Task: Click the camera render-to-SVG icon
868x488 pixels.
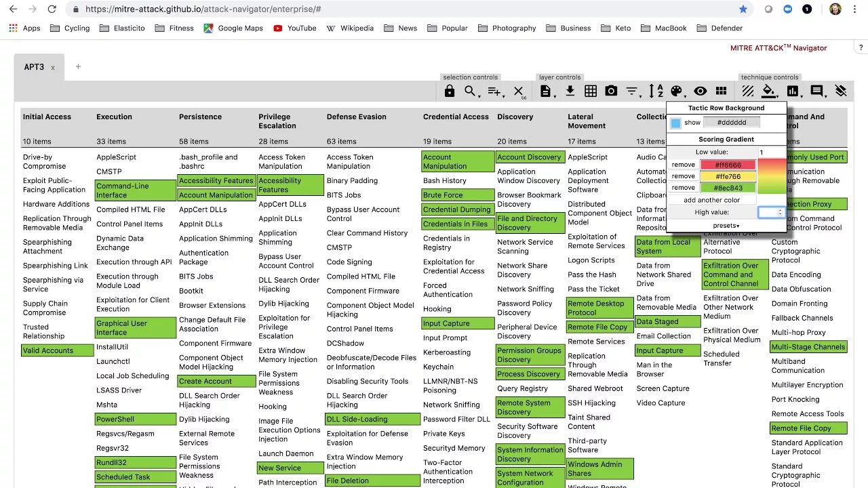Action: 611,91
